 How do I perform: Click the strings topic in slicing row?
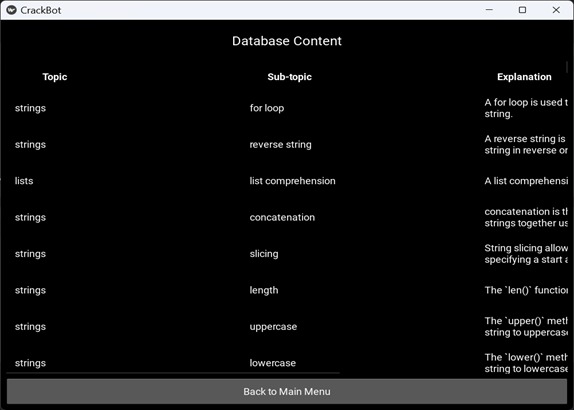(30, 254)
